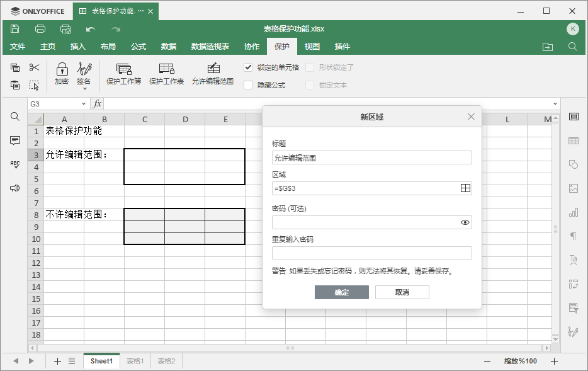Open paragraph settings in right sidebar
The width and height of the screenshot is (588, 371).
pyautogui.click(x=574, y=236)
